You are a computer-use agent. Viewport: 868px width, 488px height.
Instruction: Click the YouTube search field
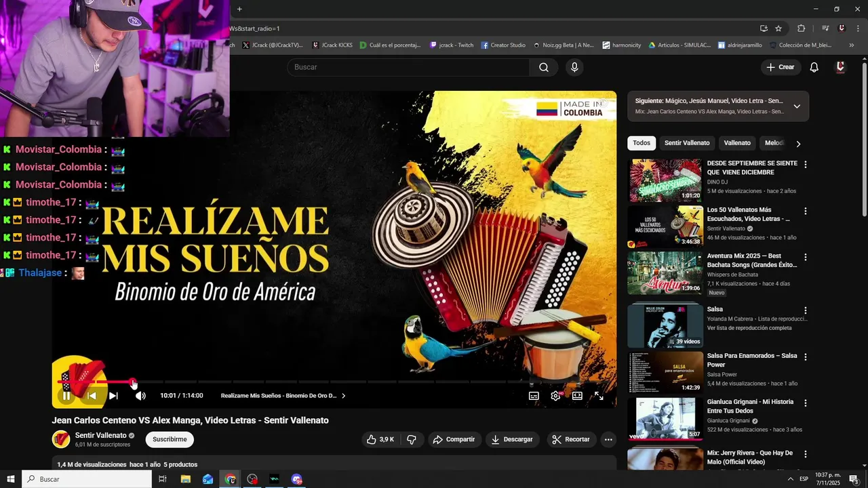408,67
